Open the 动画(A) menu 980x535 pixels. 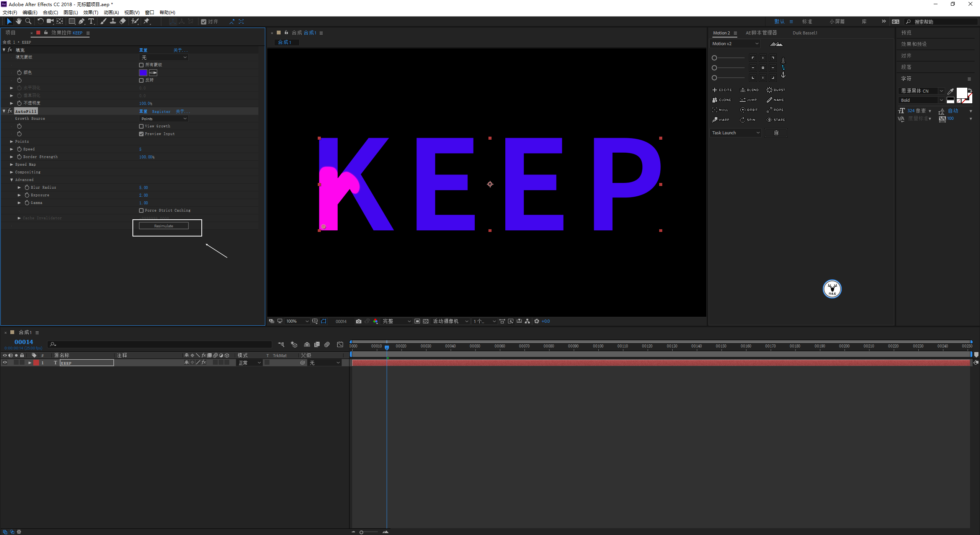point(111,13)
